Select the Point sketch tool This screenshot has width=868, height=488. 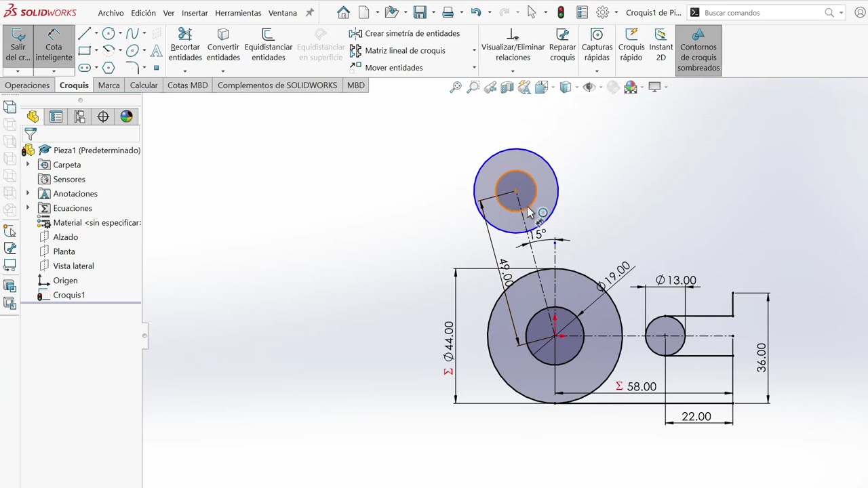point(156,67)
